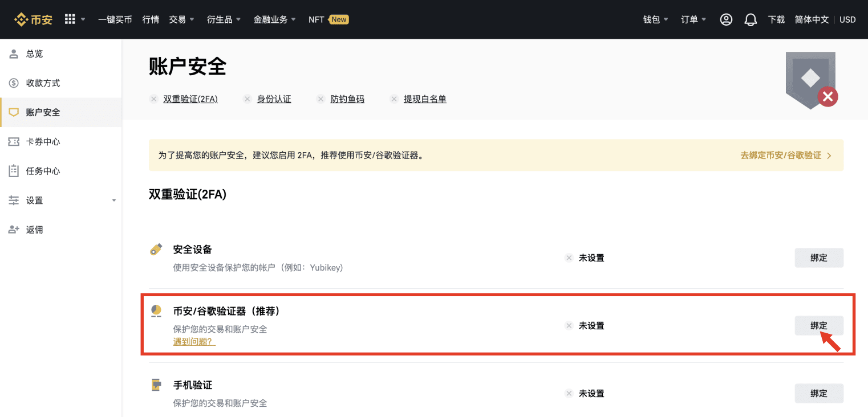Click the Binance/Google authenticator icon
Image resolution: width=868 pixels, height=417 pixels.
pyautogui.click(x=156, y=311)
